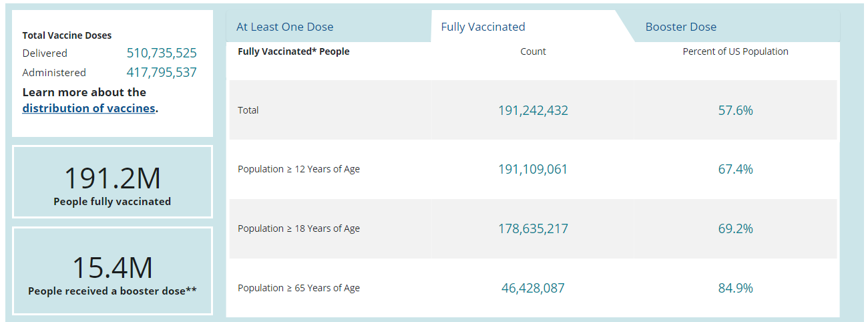Select the Fully Vaccinated tab
This screenshot has width=868, height=322.
pos(483,27)
